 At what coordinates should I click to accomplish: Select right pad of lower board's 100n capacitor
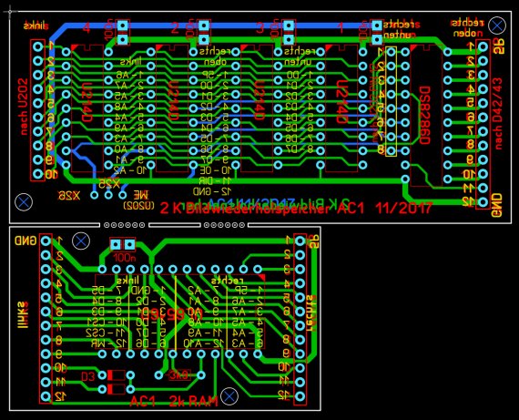pos(129,245)
